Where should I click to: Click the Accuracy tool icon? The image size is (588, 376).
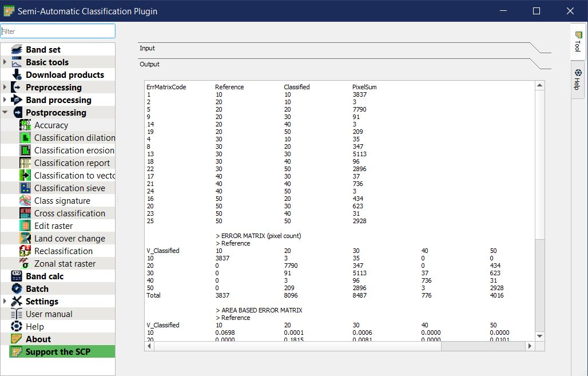coord(25,125)
